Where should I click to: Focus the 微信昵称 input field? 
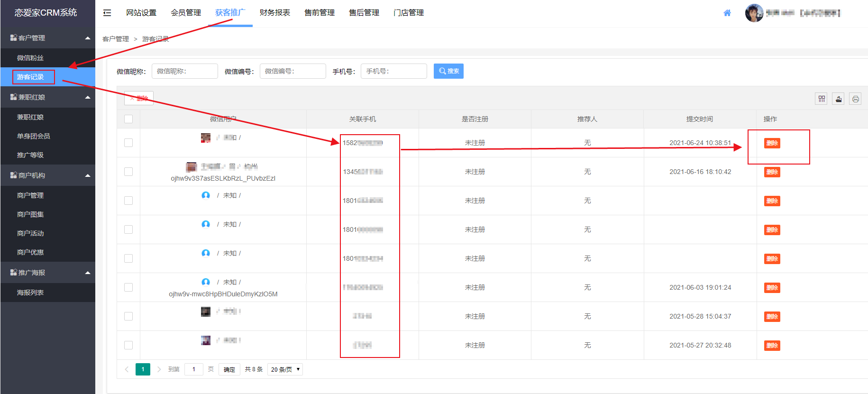(x=185, y=71)
